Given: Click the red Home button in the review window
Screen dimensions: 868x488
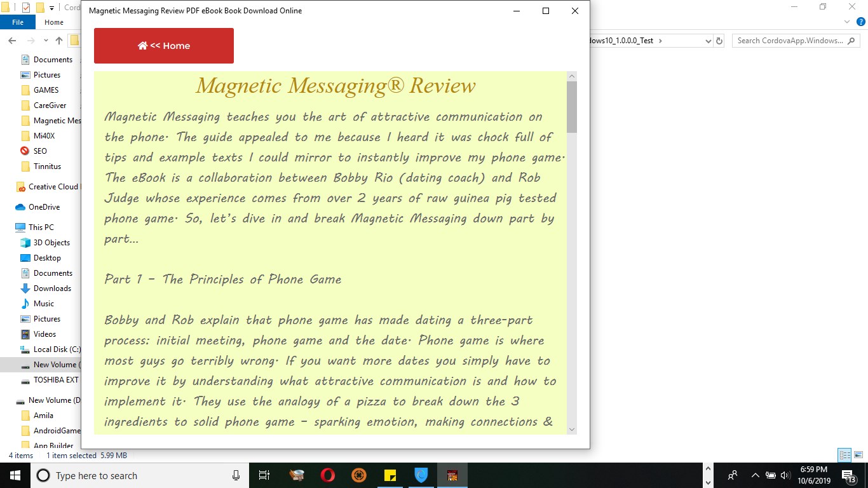Looking at the screenshot, I should click(x=163, y=45).
